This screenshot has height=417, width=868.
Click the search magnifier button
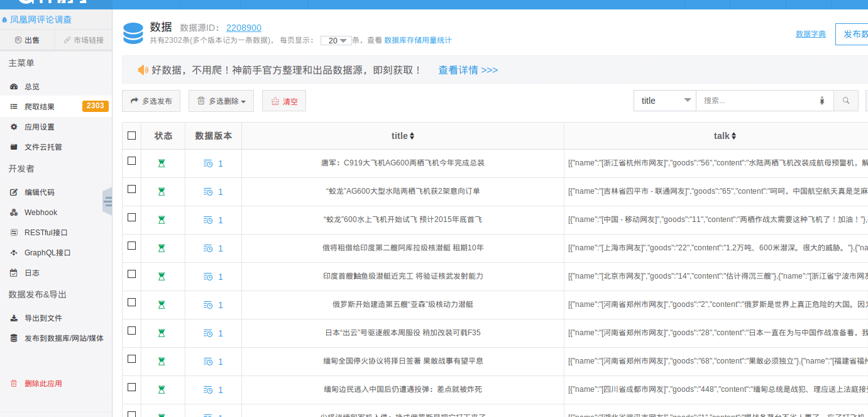[x=846, y=101]
